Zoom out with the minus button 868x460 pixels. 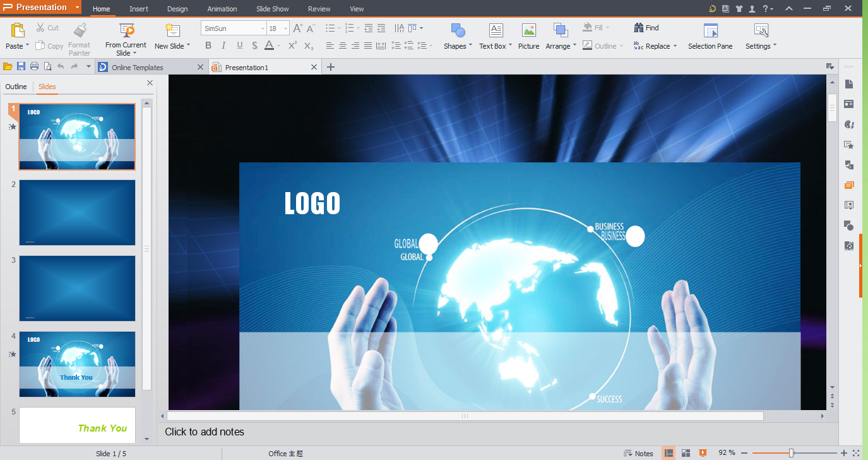pyautogui.click(x=744, y=453)
